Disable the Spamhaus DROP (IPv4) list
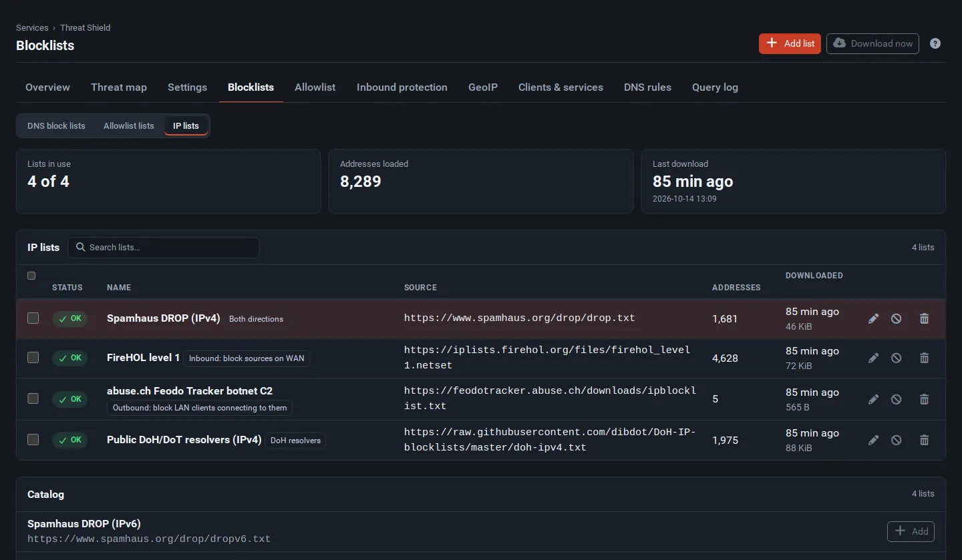The width and height of the screenshot is (962, 560). pyautogui.click(x=897, y=318)
